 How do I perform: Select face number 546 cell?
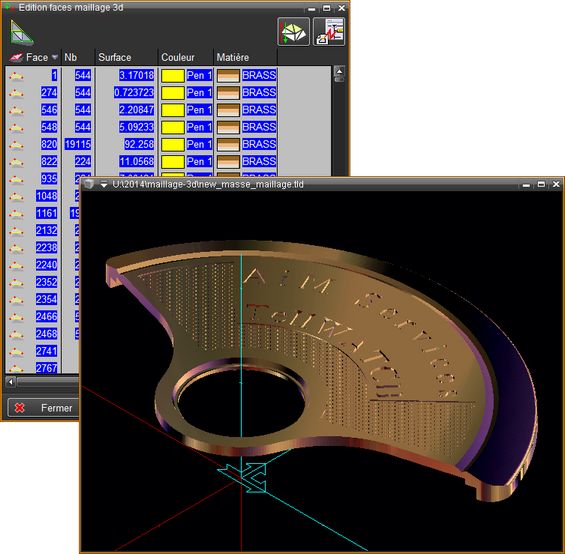pos(49,110)
